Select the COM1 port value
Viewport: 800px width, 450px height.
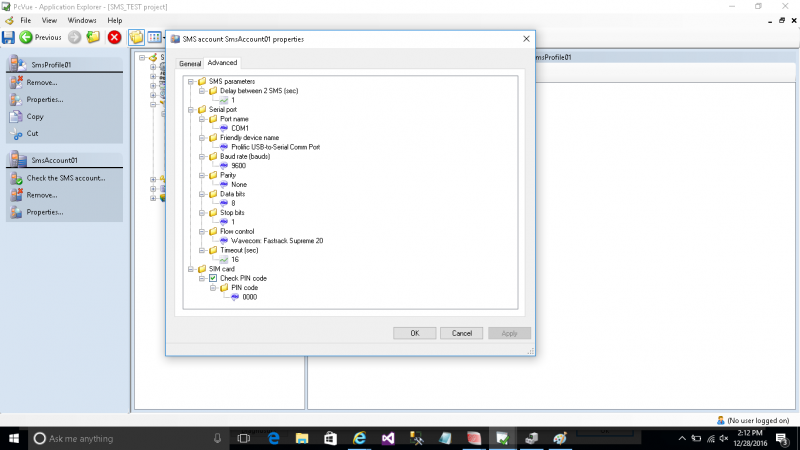point(240,128)
